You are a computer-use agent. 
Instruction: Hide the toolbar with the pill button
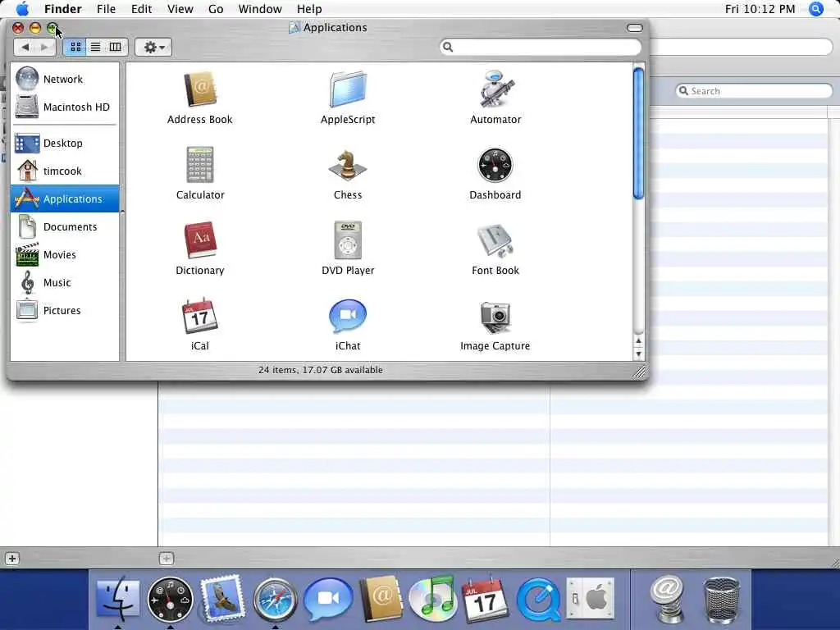[x=634, y=28]
